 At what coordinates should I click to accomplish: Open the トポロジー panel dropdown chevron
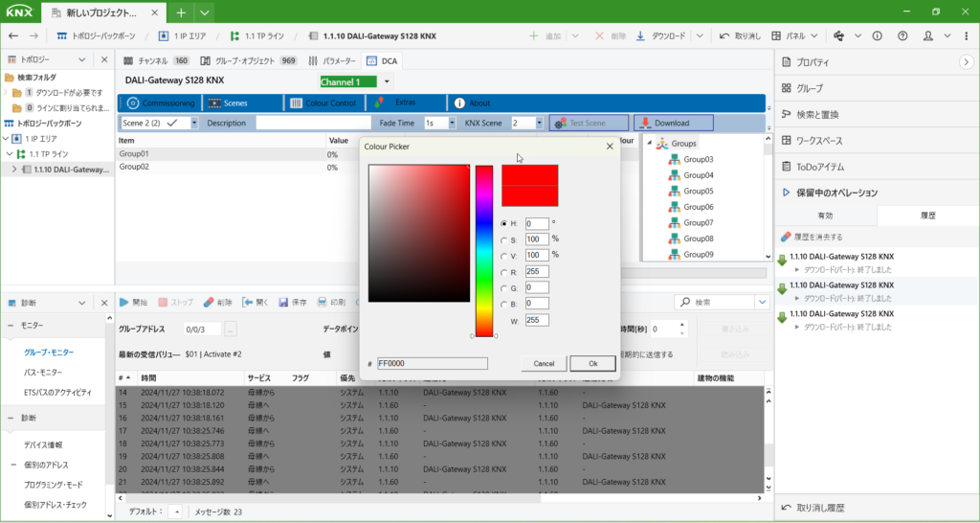pyautogui.click(x=82, y=59)
